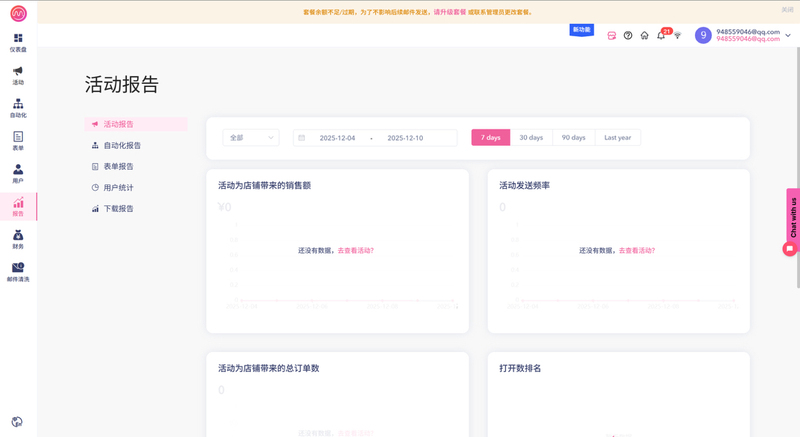This screenshot has height=437, width=800.
Task: Open the 仪表盘 dashboard in the sidebar
Action: 18,42
